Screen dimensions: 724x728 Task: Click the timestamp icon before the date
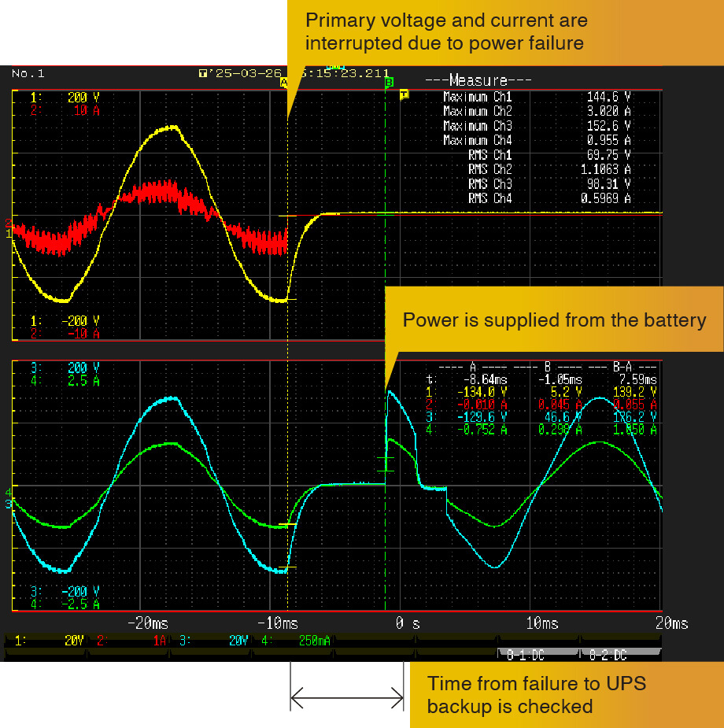[x=204, y=73]
